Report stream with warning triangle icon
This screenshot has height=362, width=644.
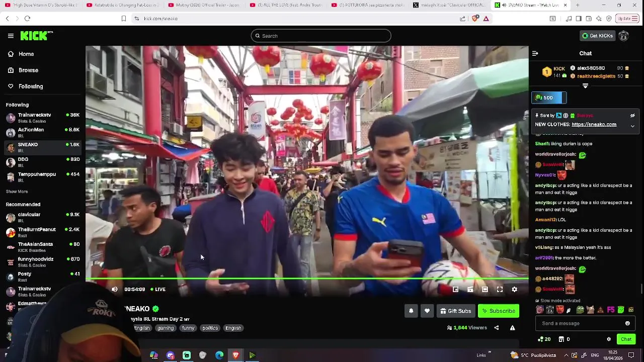513,328
